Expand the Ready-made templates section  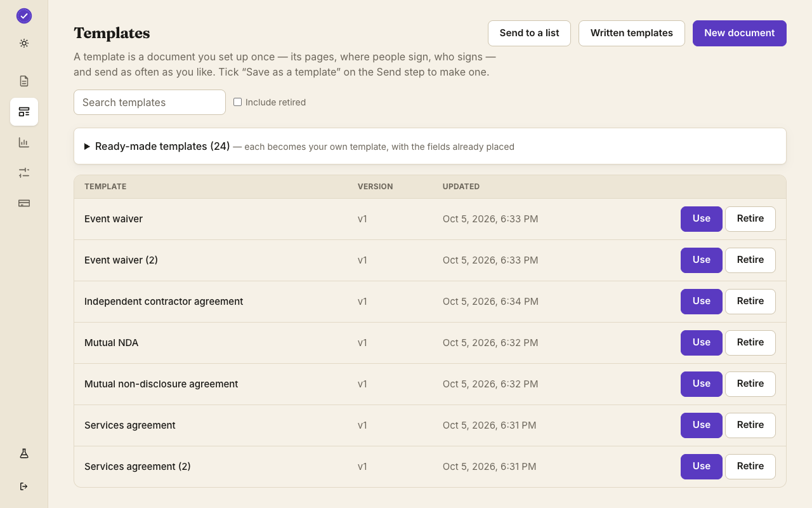tap(430, 147)
